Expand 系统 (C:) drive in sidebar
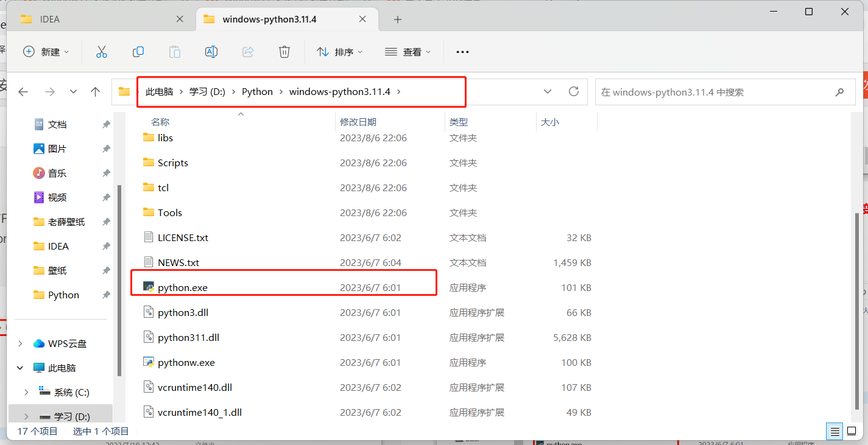The image size is (868, 445). click(26, 393)
